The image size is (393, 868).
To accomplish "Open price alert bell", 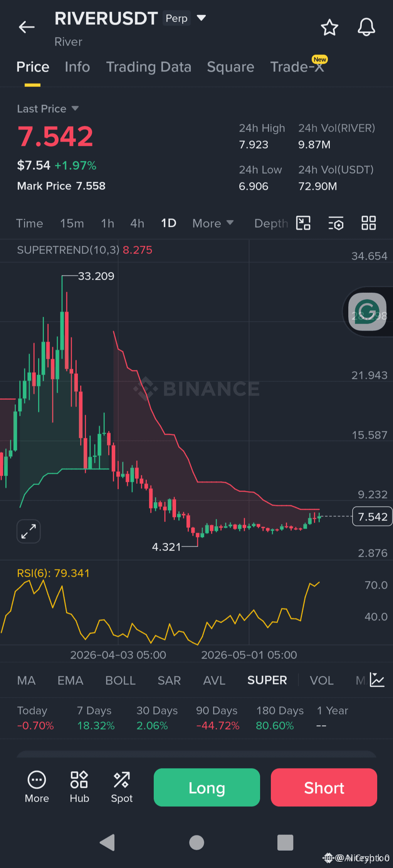I will (366, 27).
